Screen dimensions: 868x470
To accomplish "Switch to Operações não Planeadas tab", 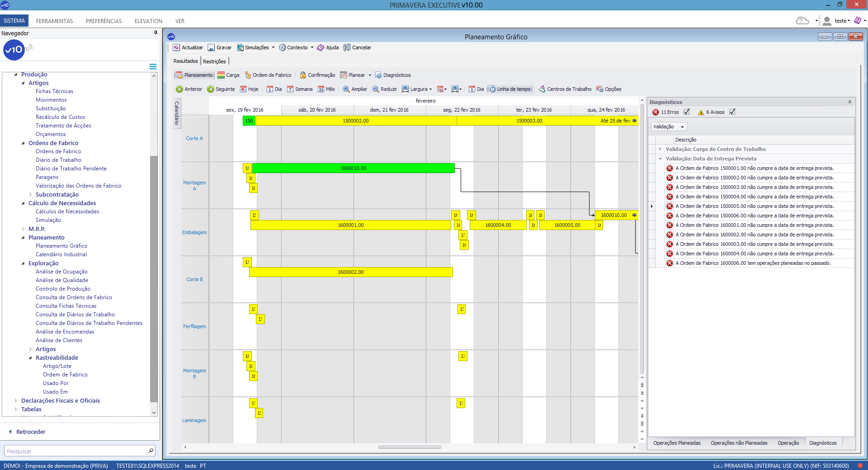I will click(x=739, y=443).
